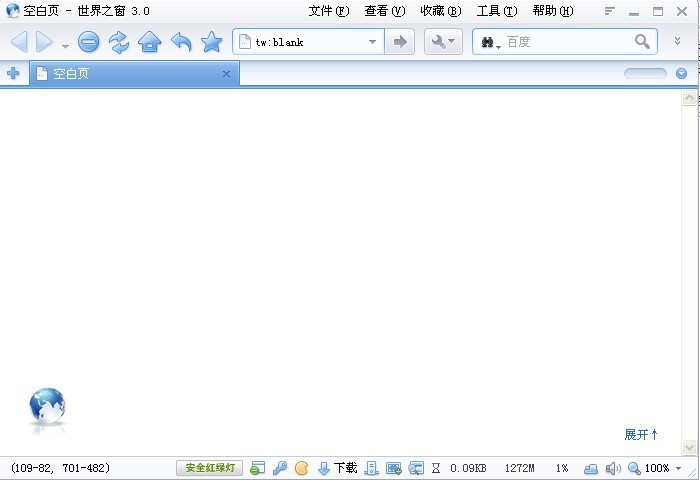Open the 下载 download manager
The width and height of the screenshot is (700, 480).
(x=338, y=468)
